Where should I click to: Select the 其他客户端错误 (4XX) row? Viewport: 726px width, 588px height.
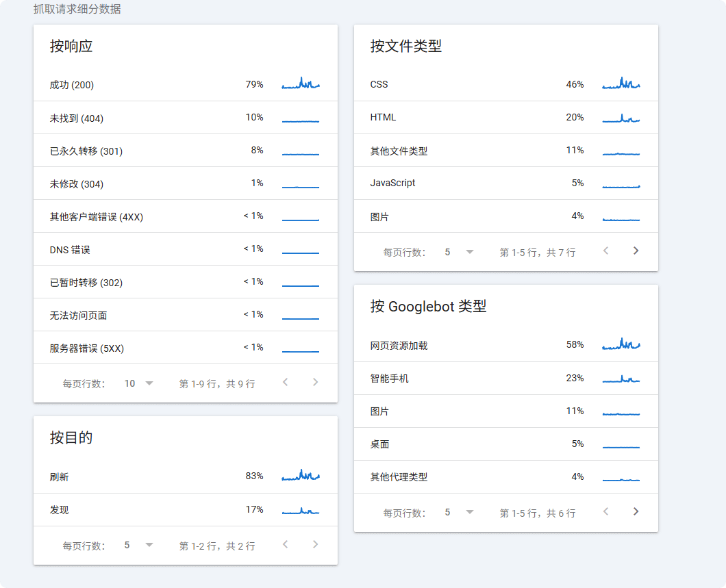[185, 216]
